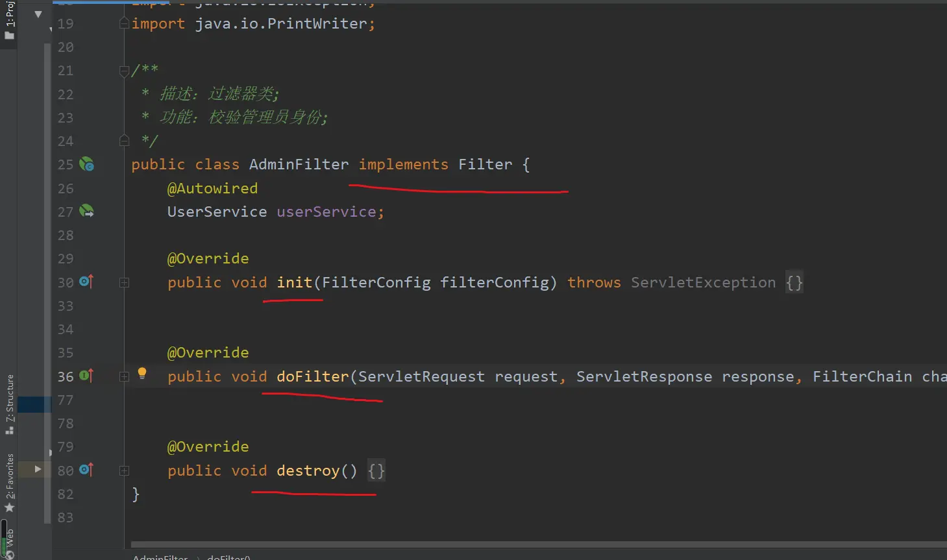Open the yellow lightbulb intention actions
Image resolution: width=947 pixels, height=560 pixels.
(142, 373)
